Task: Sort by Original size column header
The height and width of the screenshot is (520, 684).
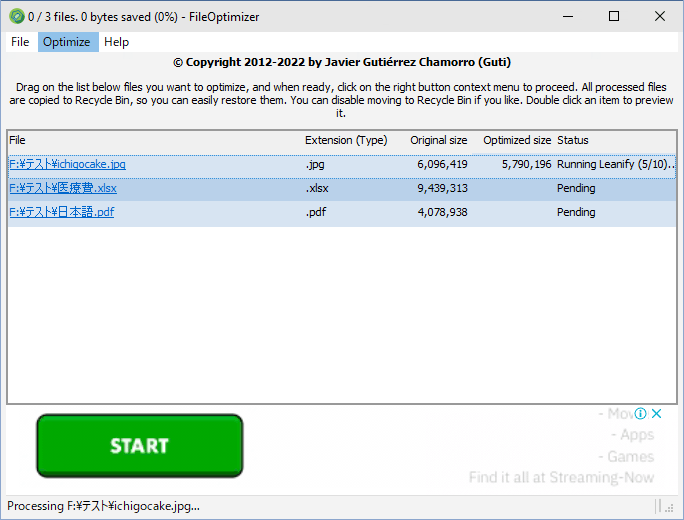Action: pos(438,140)
